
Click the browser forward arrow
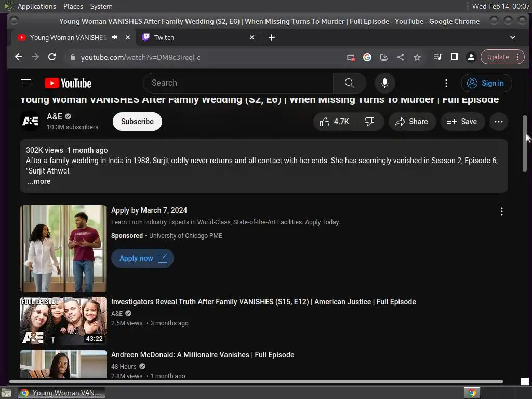(35, 57)
